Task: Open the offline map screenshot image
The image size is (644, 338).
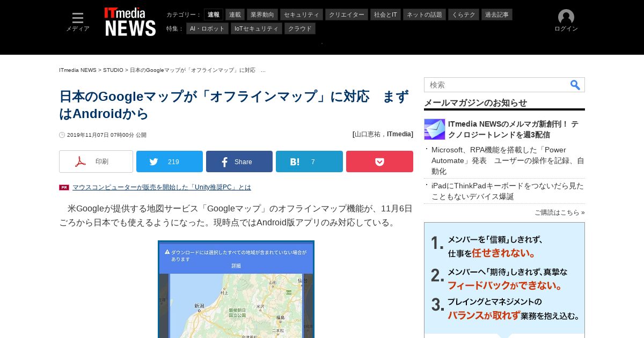Action: [236, 289]
